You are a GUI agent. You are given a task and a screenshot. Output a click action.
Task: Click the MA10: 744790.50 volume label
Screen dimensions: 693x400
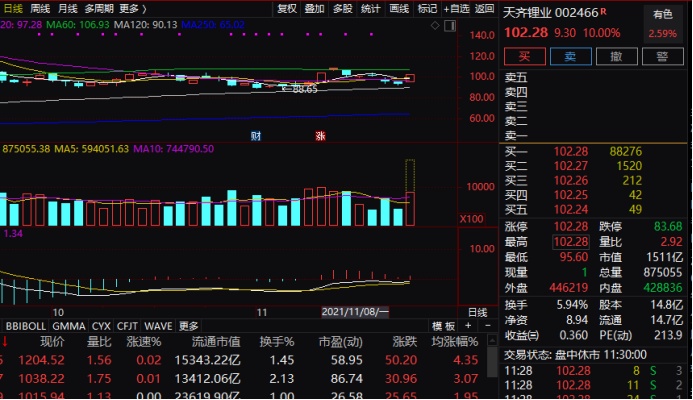click(173, 149)
